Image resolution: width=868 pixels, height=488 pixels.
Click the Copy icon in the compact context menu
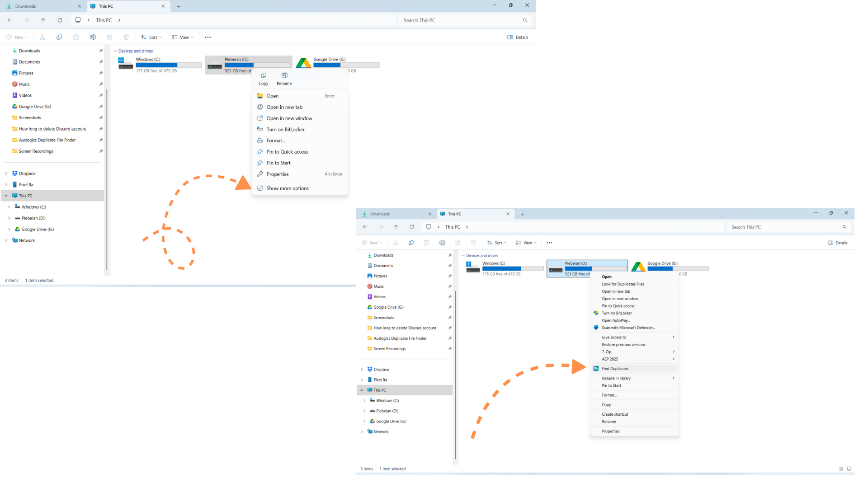tap(264, 76)
